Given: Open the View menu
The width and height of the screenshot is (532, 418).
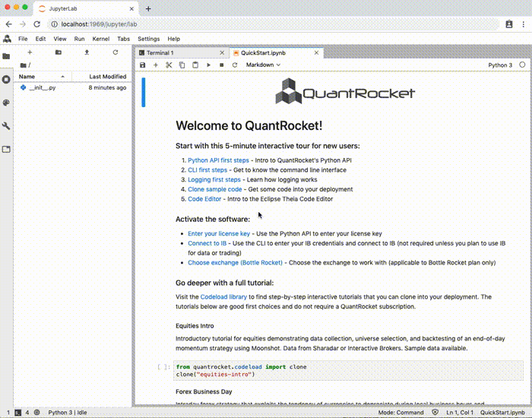Looking at the screenshot, I should click(60, 39).
